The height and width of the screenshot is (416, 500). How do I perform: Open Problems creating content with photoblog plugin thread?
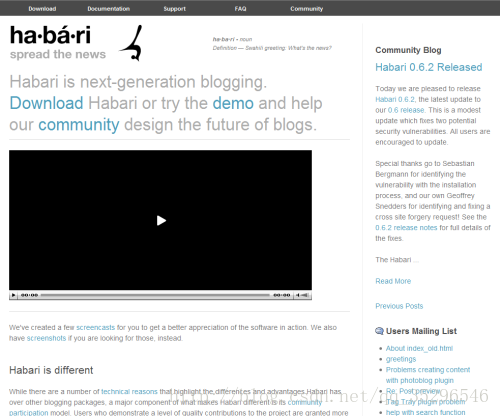coord(428,375)
